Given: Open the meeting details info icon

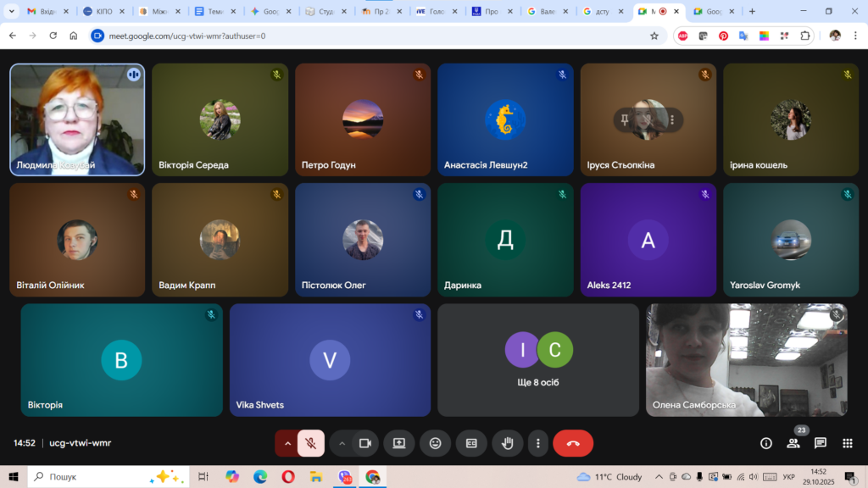Looking at the screenshot, I should [766, 443].
